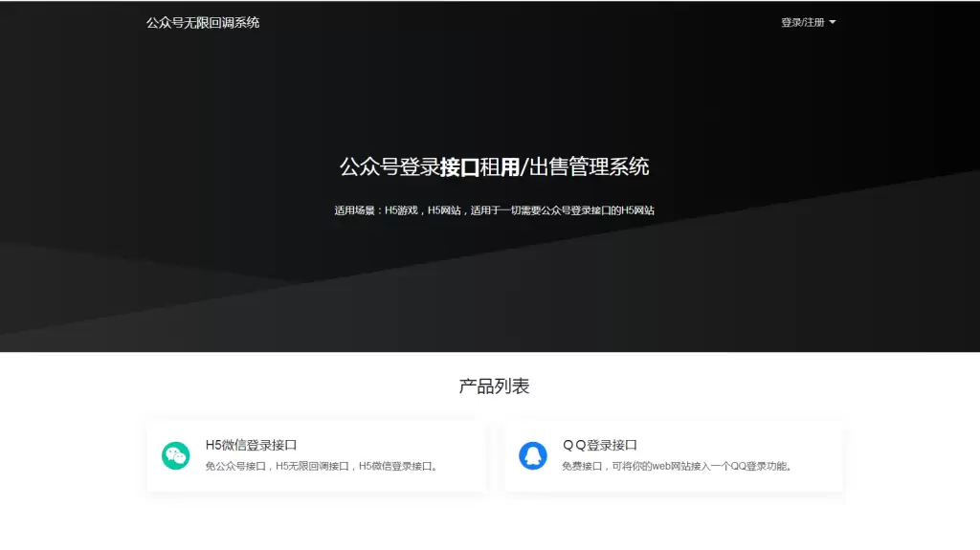Click the 产品列表 section heading

pyautogui.click(x=495, y=386)
